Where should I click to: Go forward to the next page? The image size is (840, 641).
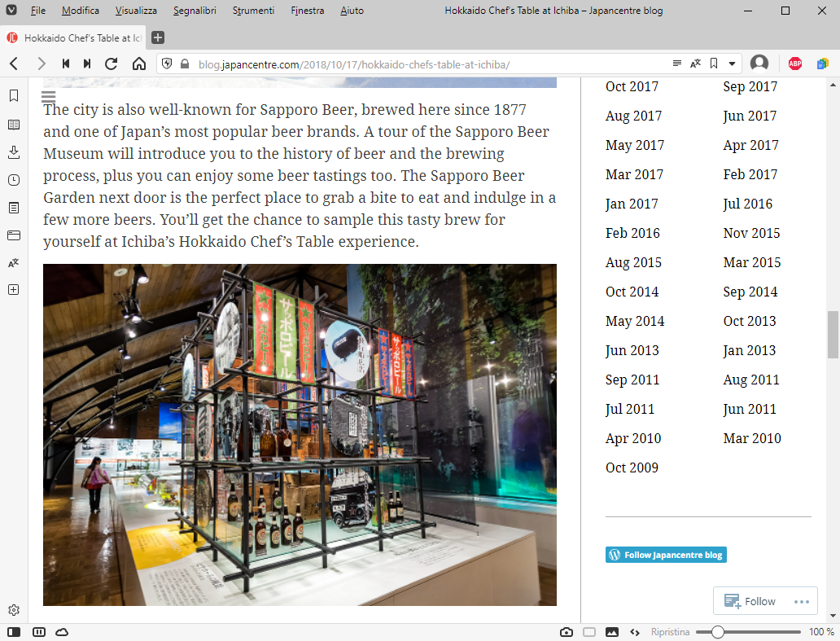click(x=42, y=64)
